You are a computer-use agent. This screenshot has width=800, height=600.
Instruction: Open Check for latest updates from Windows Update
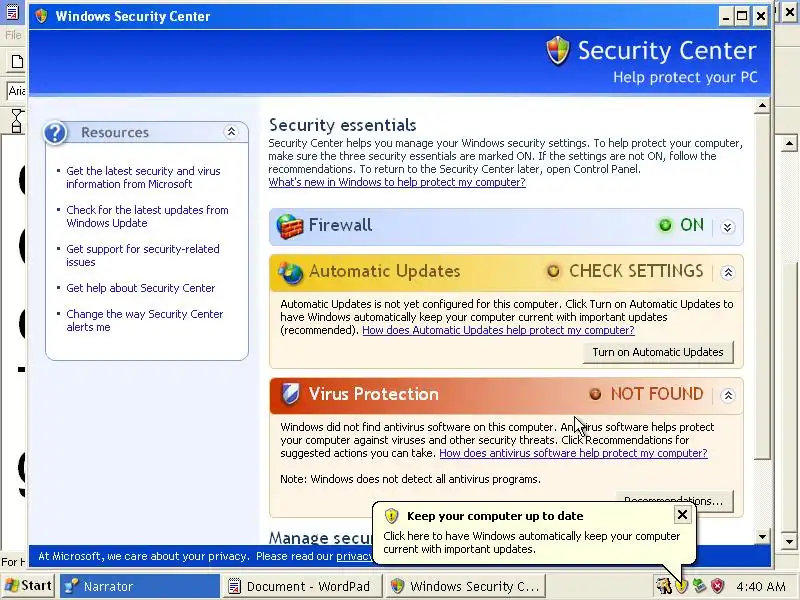[x=147, y=216]
